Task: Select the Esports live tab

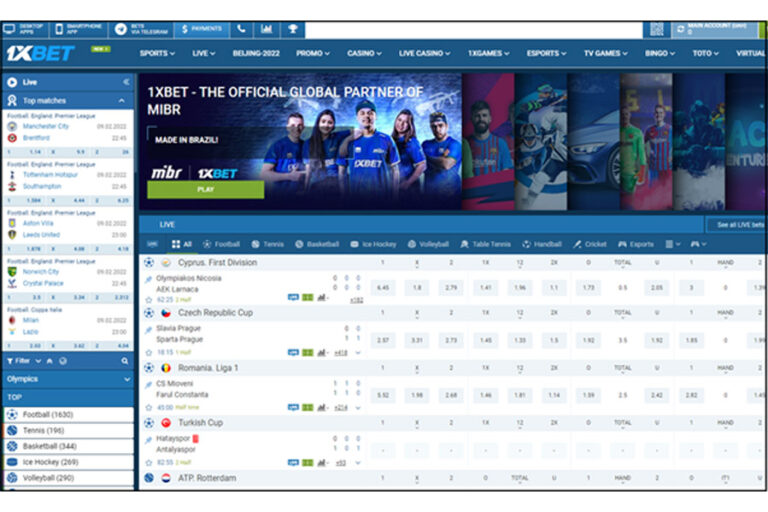Action: (636, 244)
